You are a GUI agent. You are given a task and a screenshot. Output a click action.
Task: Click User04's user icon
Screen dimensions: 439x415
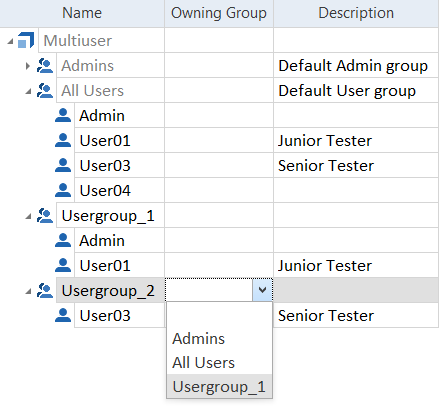pyautogui.click(x=63, y=190)
